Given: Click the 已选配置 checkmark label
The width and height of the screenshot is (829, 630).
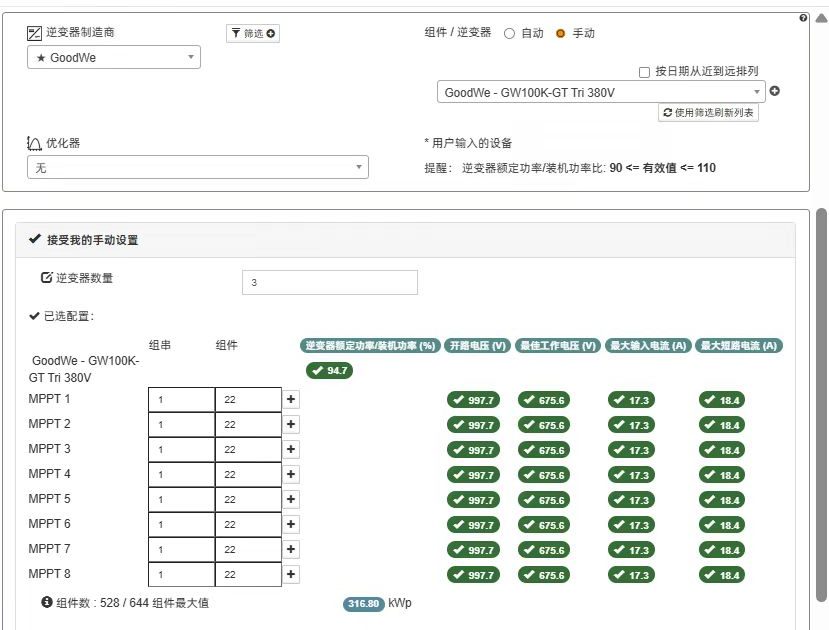Looking at the screenshot, I should coord(61,316).
